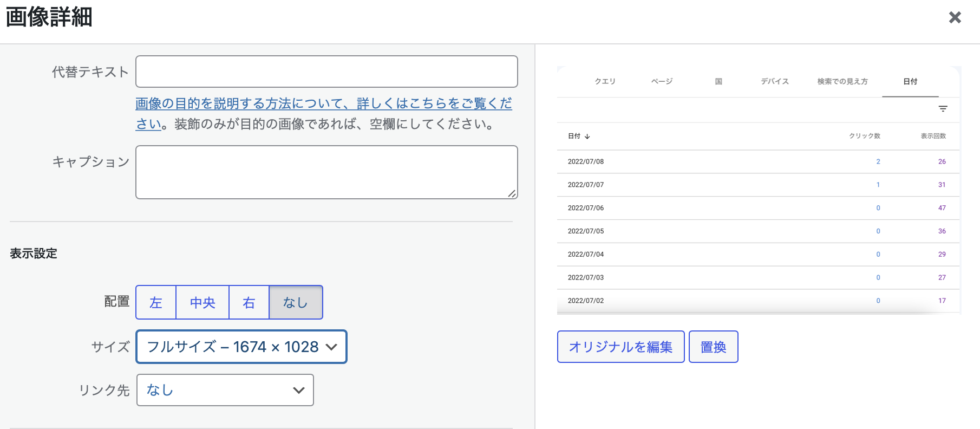The image size is (980, 429).
Task: Set alignment to 左
Action: (156, 302)
